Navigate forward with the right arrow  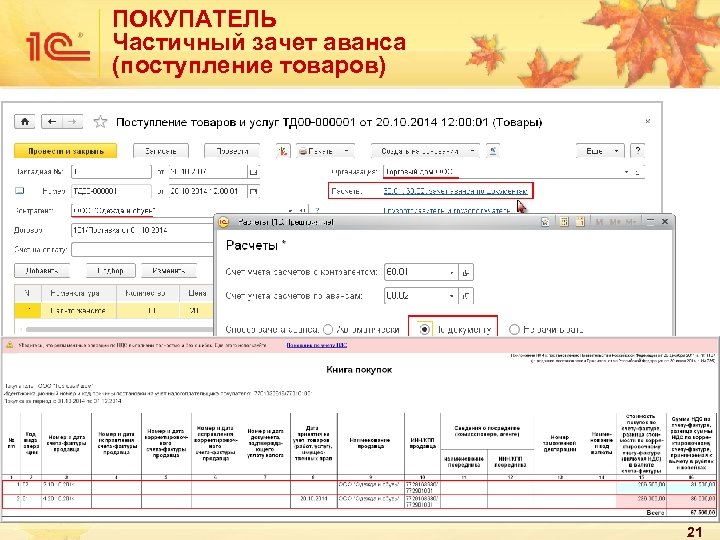73,122
